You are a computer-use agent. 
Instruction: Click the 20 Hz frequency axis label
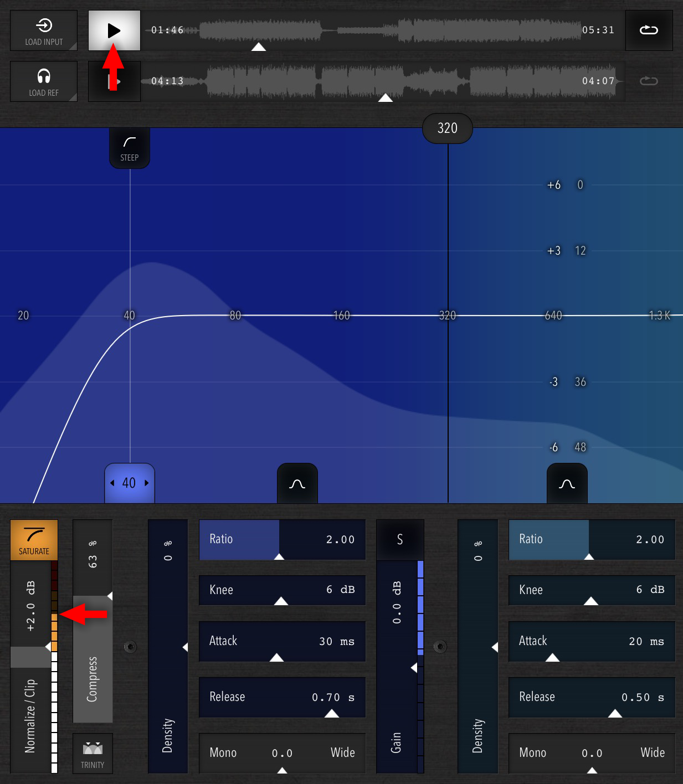pyautogui.click(x=23, y=316)
